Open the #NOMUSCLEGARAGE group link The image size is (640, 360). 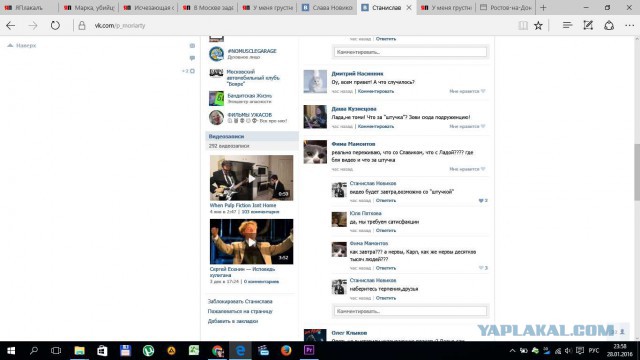click(x=252, y=51)
